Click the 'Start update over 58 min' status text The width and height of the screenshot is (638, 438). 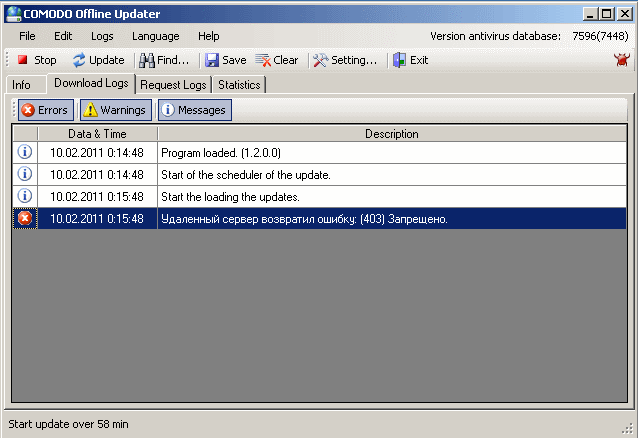click(68, 424)
